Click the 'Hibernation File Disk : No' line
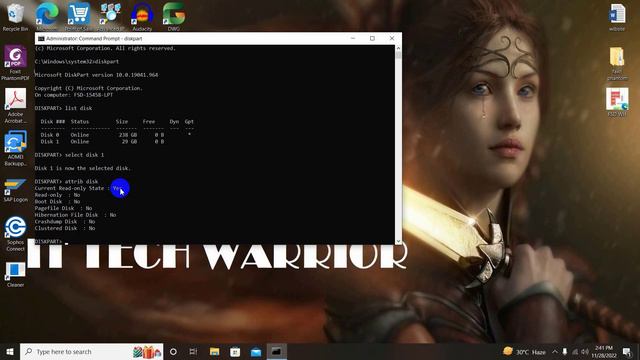This screenshot has height=360, width=640. (76, 215)
